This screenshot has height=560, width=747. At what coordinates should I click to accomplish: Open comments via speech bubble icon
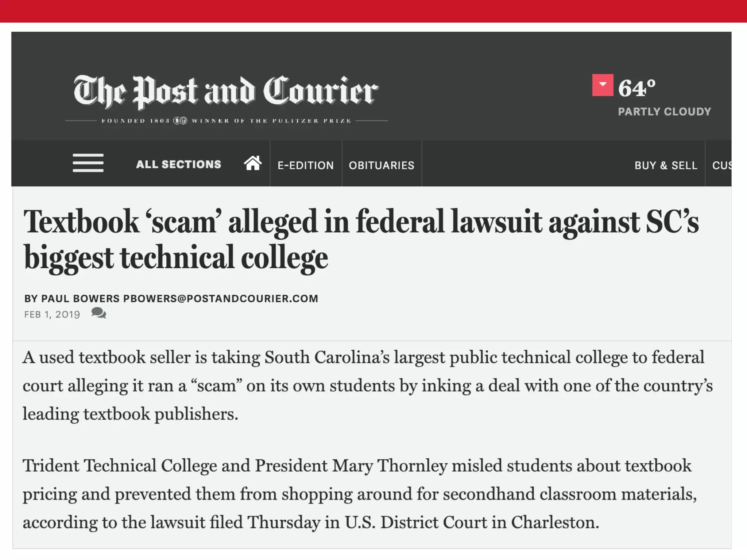coord(98,313)
